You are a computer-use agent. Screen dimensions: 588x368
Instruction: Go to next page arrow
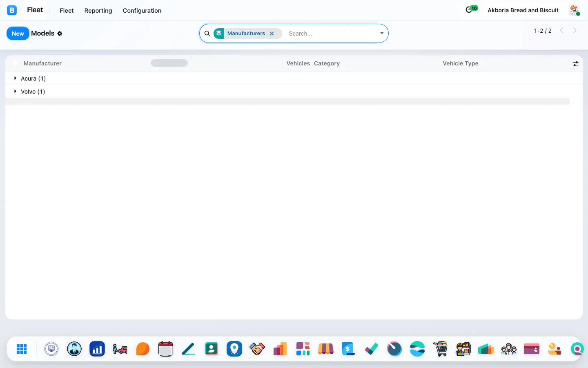point(575,30)
